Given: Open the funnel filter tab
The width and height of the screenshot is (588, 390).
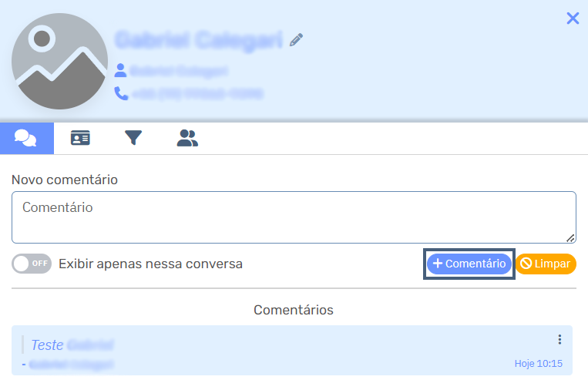Looking at the screenshot, I should (x=133, y=138).
